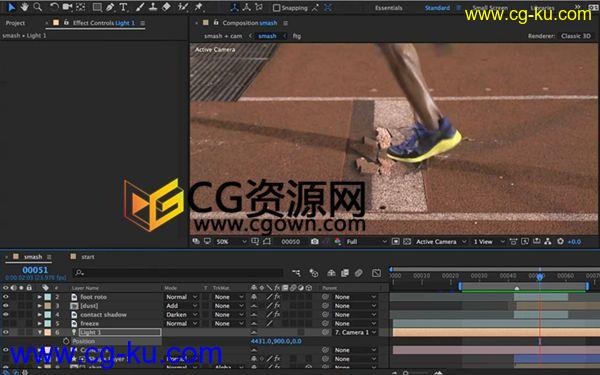Reset exposure icon in viewer
Viewport: 600px width, 375px height.
pyautogui.click(x=561, y=241)
